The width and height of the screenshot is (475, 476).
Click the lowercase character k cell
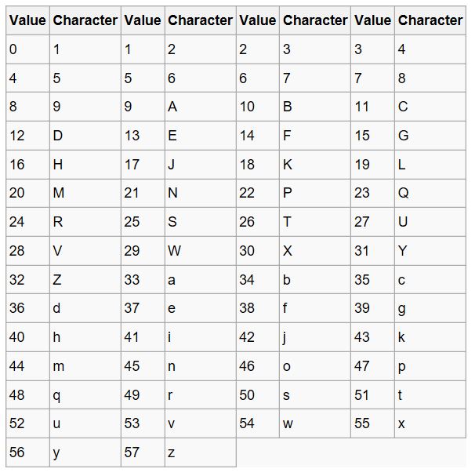[x=430, y=337]
